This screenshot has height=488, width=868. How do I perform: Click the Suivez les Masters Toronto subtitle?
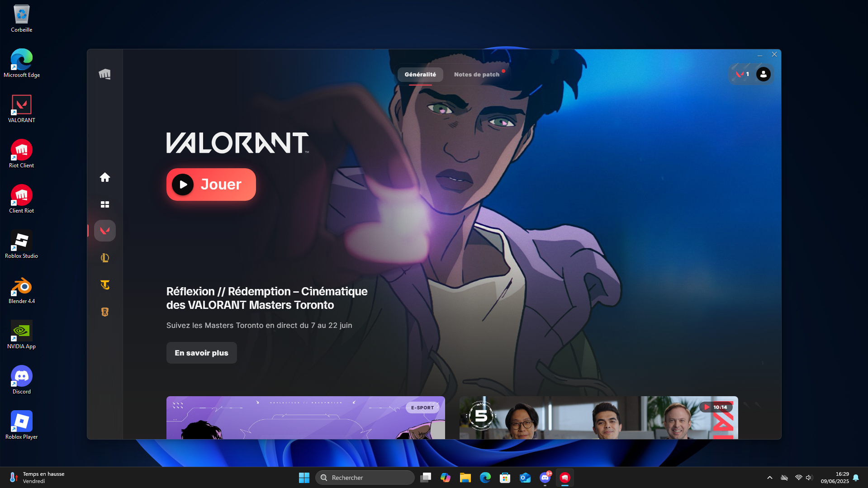coord(259,325)
